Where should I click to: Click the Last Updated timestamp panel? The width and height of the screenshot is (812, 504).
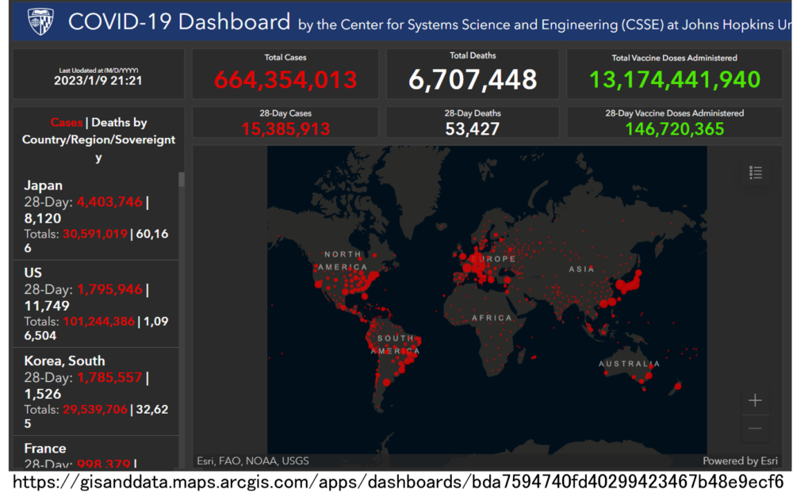98,75
